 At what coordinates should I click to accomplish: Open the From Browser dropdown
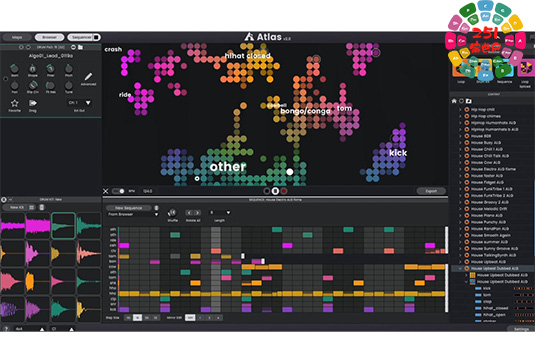coord(132,214)
